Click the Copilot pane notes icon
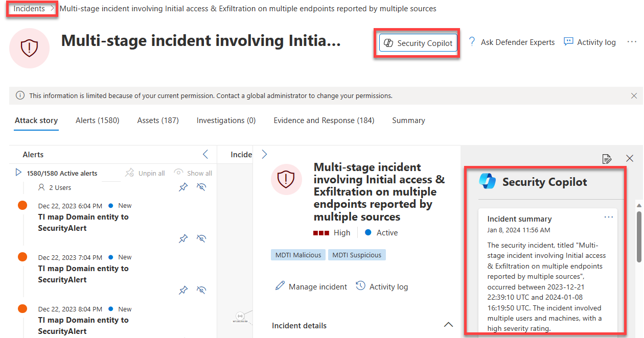644x338 pixels. pyautogui.click(x=607, y=159)
